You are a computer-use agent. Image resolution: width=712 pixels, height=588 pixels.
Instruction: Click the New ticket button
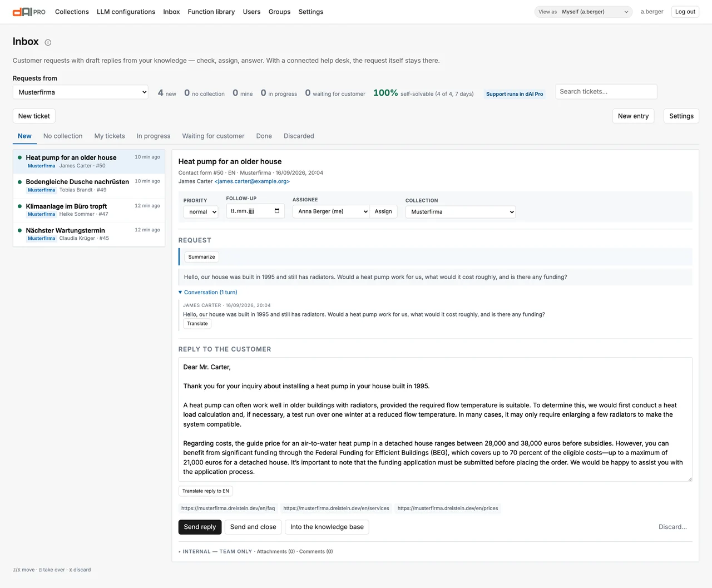34,116
